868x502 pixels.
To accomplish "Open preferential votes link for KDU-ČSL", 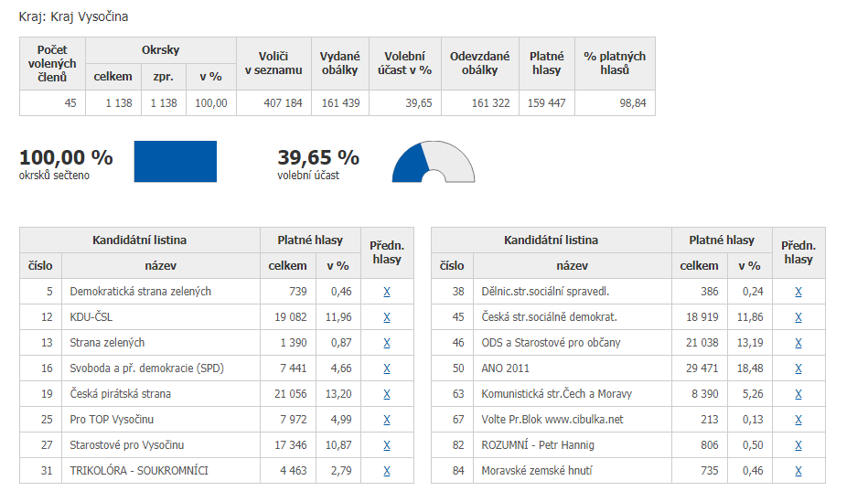I will pos(387,317).
